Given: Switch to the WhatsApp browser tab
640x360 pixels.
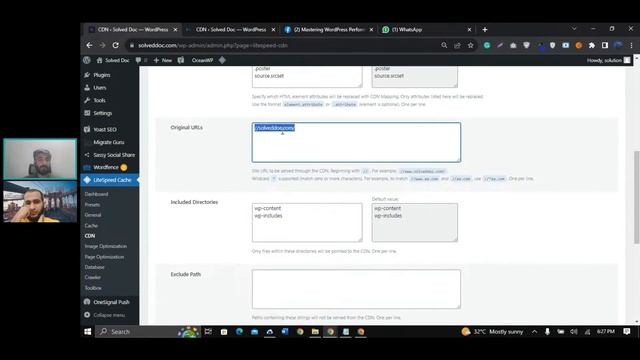Looking at the screenshot, I should pos(424,29).
